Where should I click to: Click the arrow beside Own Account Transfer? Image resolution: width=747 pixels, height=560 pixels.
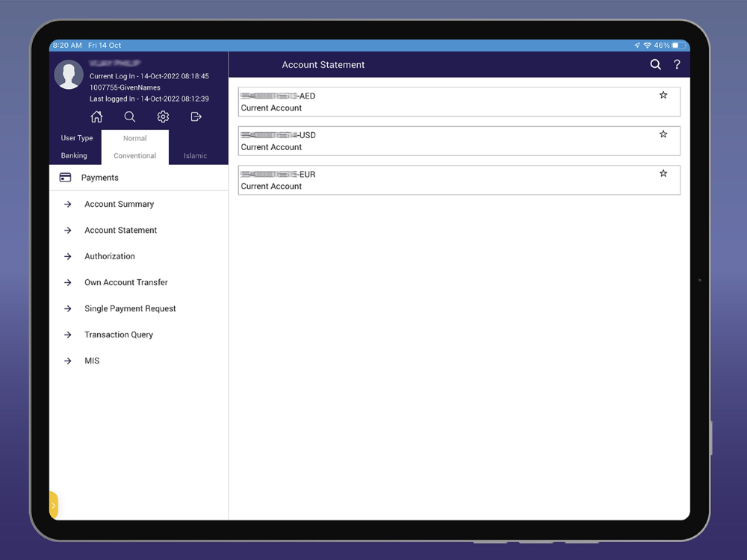pos(68,283)
